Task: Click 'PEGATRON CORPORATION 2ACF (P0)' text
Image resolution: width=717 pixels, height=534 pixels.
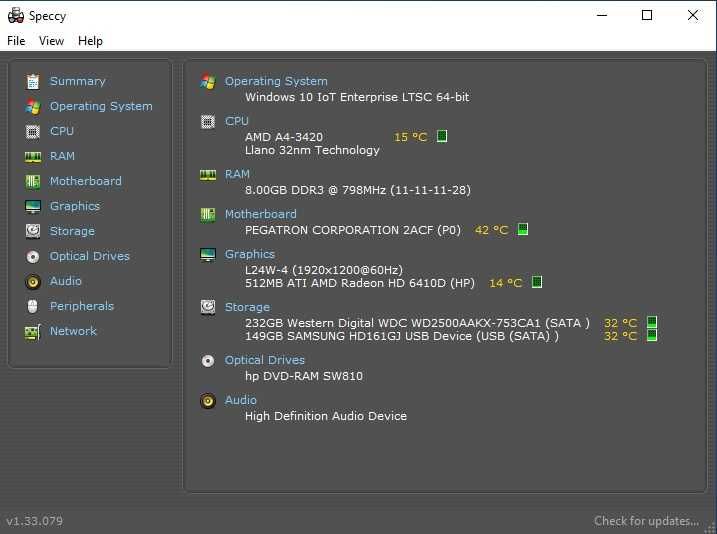Action: pyautogui.click(x=353, y=230)
